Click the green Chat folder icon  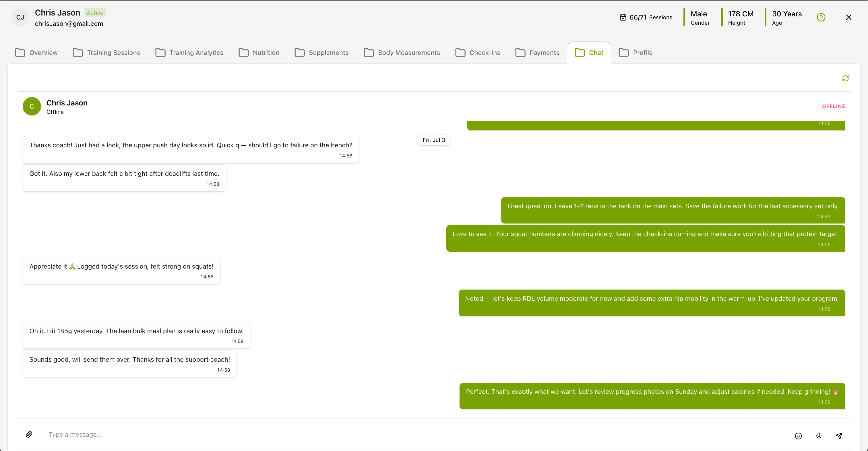[580, 53]
